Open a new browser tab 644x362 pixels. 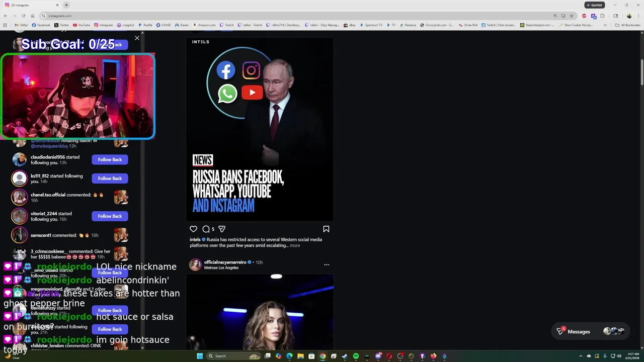[66, 5]
